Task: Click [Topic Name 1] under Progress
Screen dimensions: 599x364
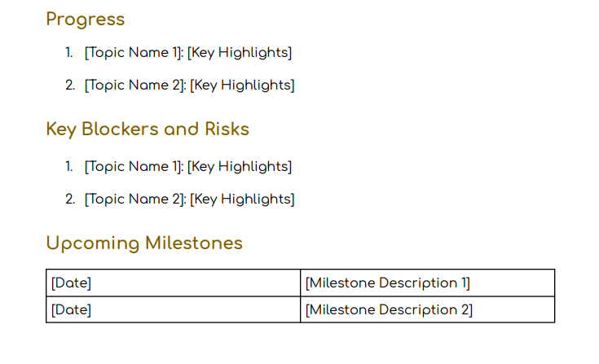Action: click(134, 53)
